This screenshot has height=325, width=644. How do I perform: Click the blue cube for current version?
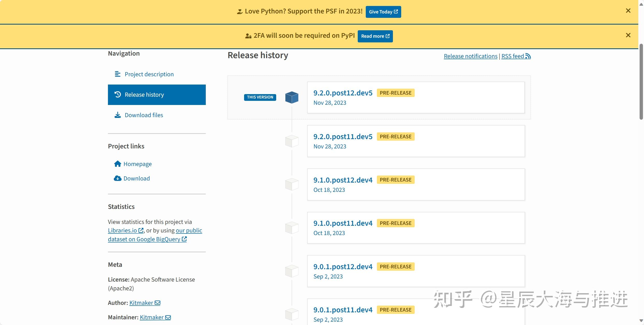[x=292, y=97]
